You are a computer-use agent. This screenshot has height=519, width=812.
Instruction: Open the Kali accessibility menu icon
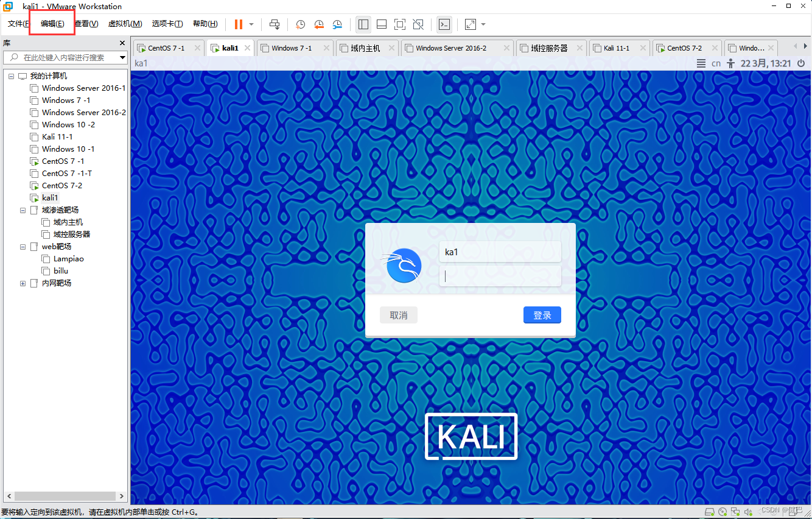point(731,63)
